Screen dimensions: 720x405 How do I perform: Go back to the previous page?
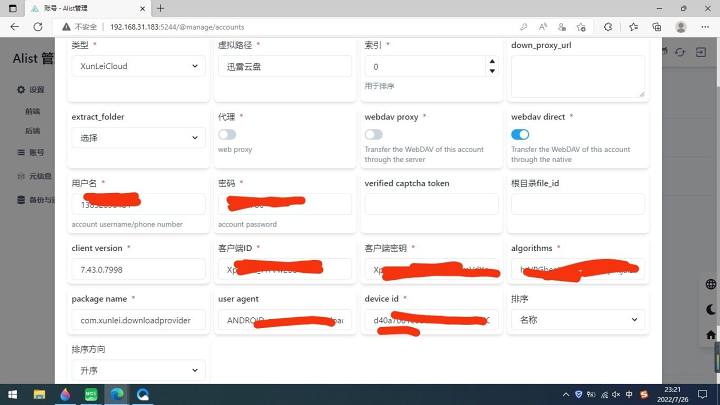(x=15, y=27)
